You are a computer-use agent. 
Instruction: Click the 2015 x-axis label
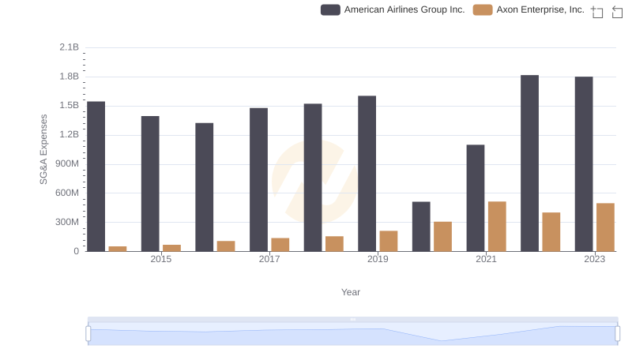click(161, 259)
